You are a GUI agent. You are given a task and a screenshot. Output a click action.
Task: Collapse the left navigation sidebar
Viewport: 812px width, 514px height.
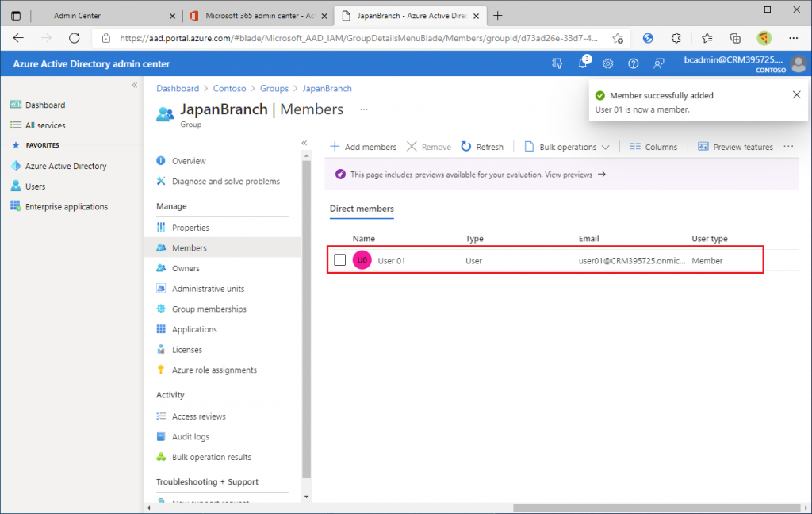click(135, 85)
